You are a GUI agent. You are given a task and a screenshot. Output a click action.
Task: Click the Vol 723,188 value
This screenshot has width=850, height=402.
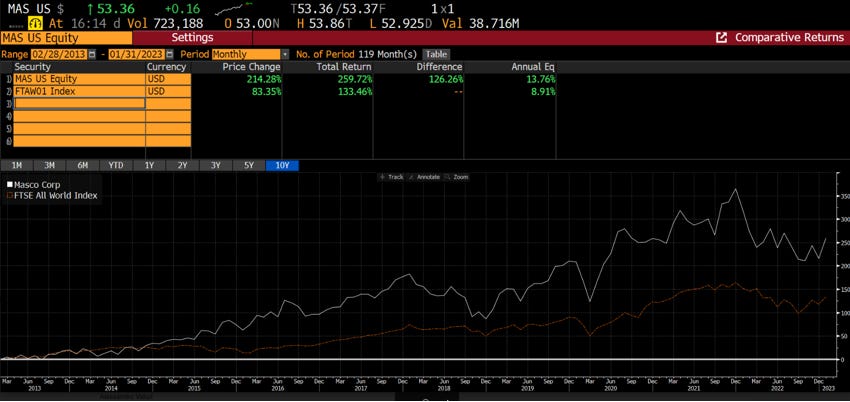(178, 23)
